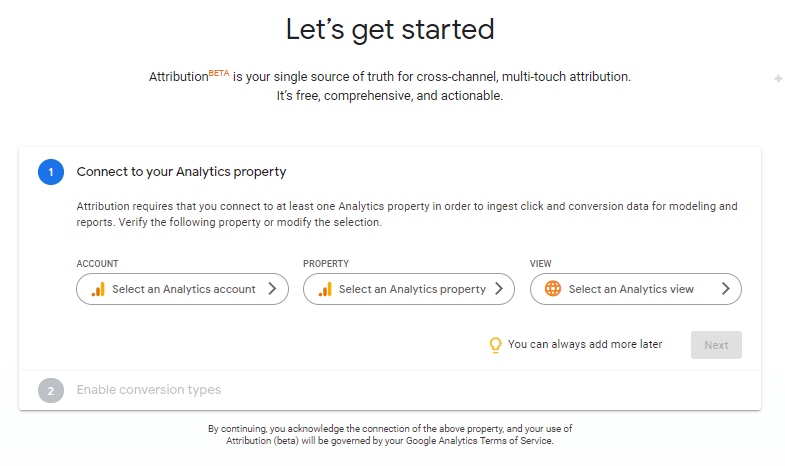Click the You can always add more later hint
Screen dimensions: 785x466
tap(585, 345)
